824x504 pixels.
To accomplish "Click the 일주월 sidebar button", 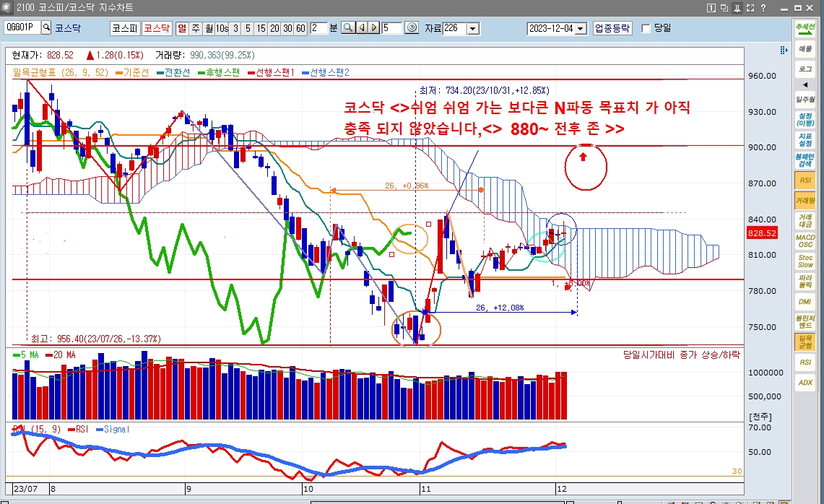I will coord(805,99).
